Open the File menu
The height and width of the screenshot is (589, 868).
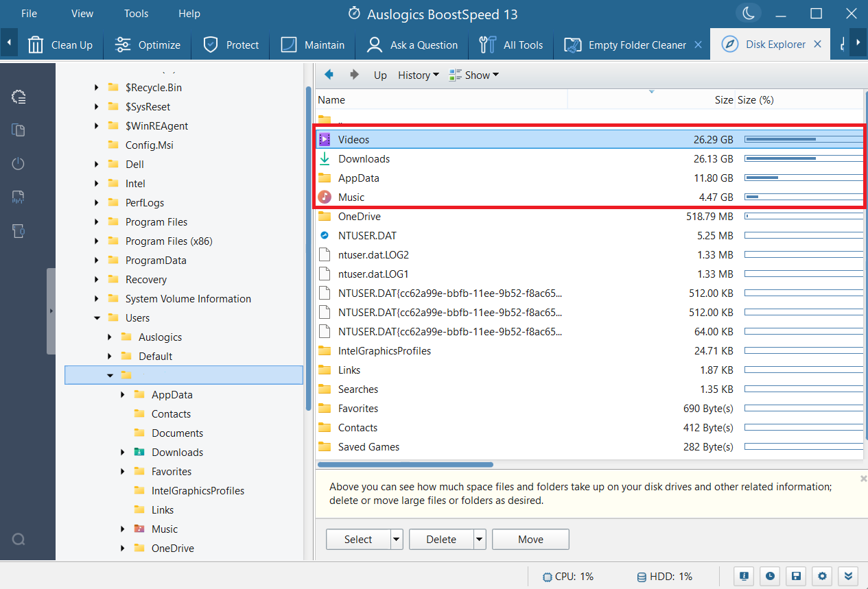(x=29, y=13)
